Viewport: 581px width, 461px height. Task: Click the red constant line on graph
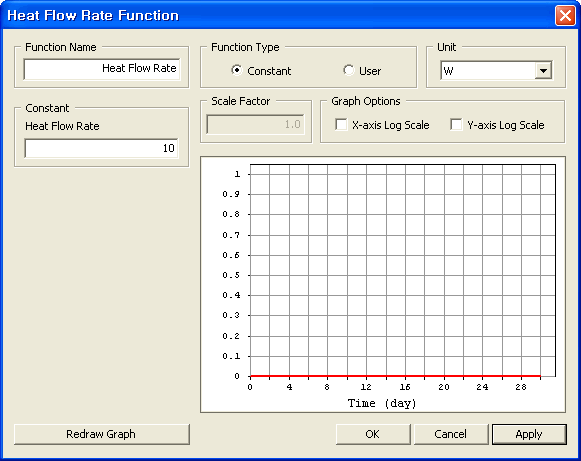tap(395, 376)
